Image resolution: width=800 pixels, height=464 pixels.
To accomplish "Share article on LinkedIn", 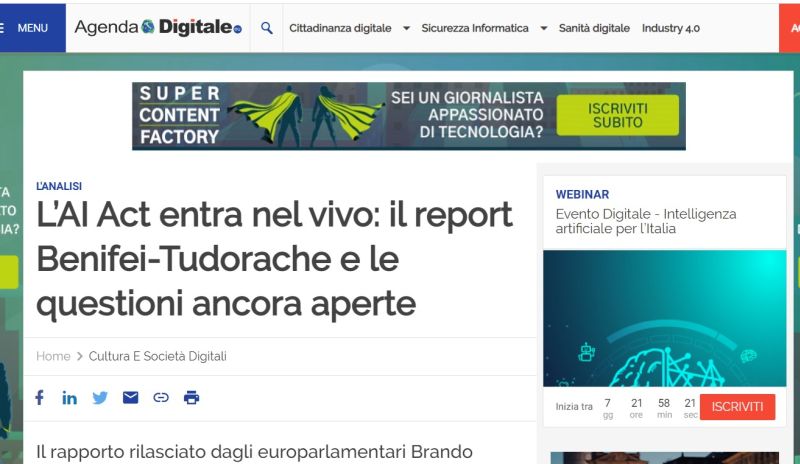I will [x=69, y=397].
